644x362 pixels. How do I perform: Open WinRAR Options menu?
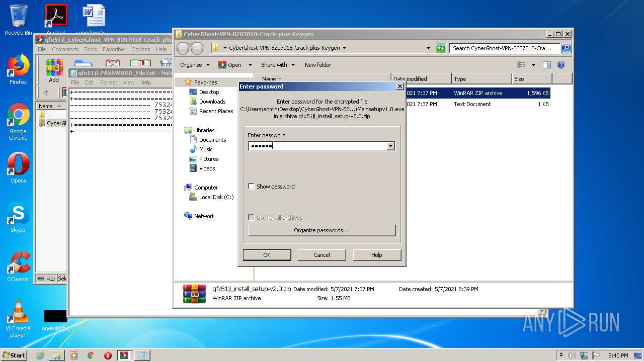click(x=141, y=49)
